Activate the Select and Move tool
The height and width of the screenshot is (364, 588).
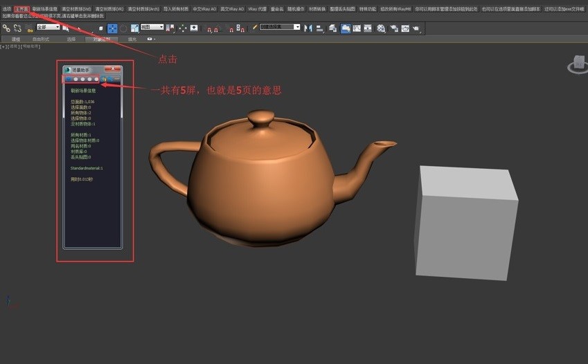[112, 28]
